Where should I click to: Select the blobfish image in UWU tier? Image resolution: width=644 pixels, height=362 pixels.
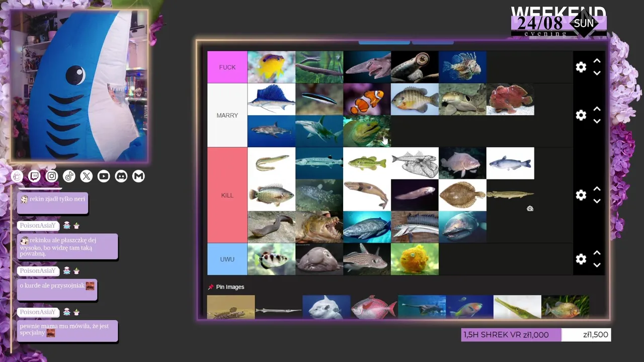click(319, 259)
